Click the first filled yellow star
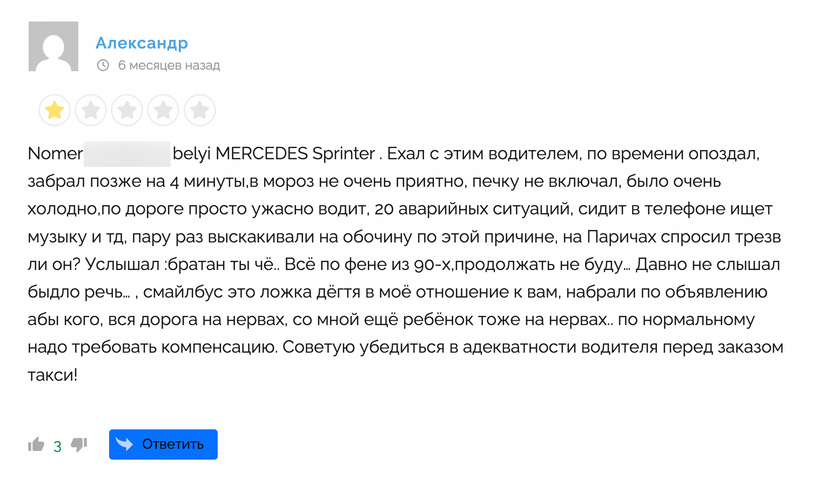820x486 pixels. tap(55, 110)
